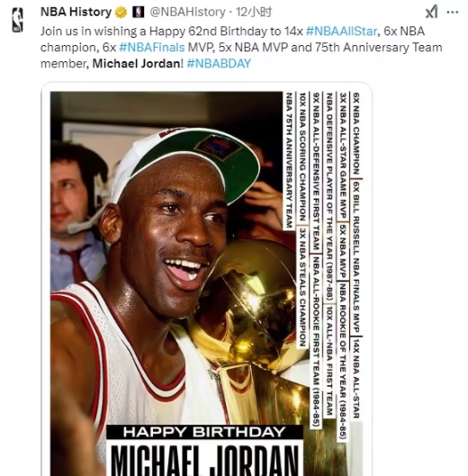This screenshot has width=468, height=476.
Task: Open the Michael Jordan birthday image
Action: [x=206, y=283]
